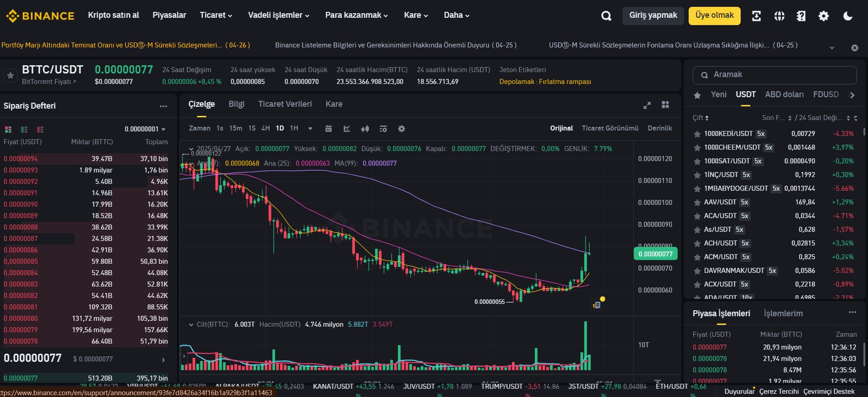
Task: Expand chart to fullscreen
Action: 647,105
